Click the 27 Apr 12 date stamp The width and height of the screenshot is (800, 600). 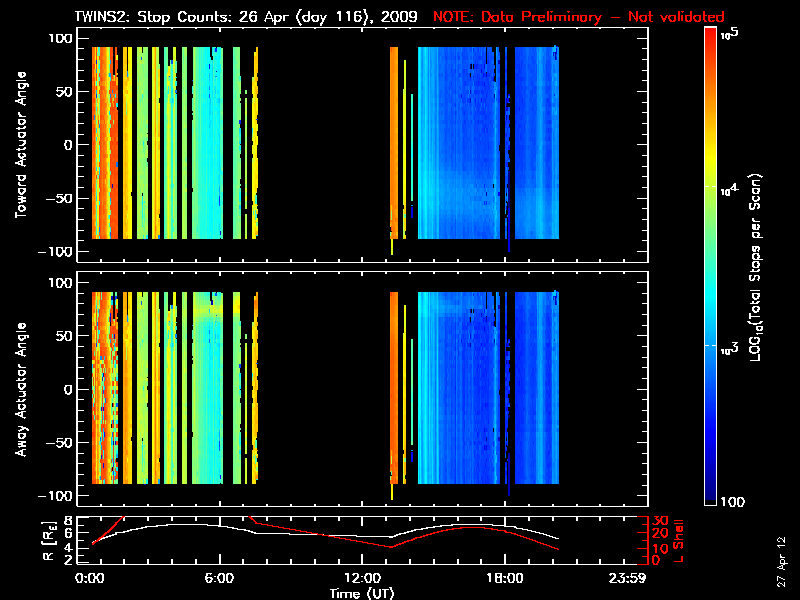pyautogui.click(x=782, y=552)
